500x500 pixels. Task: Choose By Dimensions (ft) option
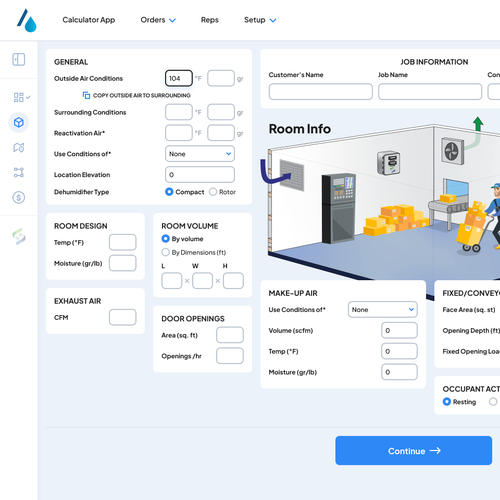click(x=165, y=252)
